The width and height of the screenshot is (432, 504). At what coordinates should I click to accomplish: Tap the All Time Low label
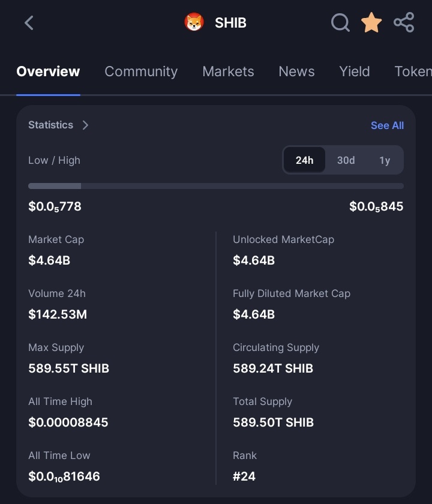tap(59, 455)
